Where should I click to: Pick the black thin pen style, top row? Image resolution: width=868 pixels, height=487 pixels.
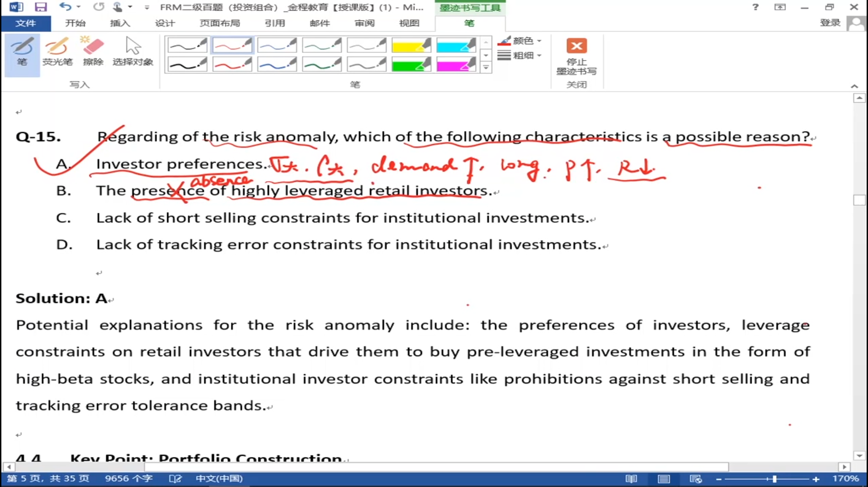point(187,45)
